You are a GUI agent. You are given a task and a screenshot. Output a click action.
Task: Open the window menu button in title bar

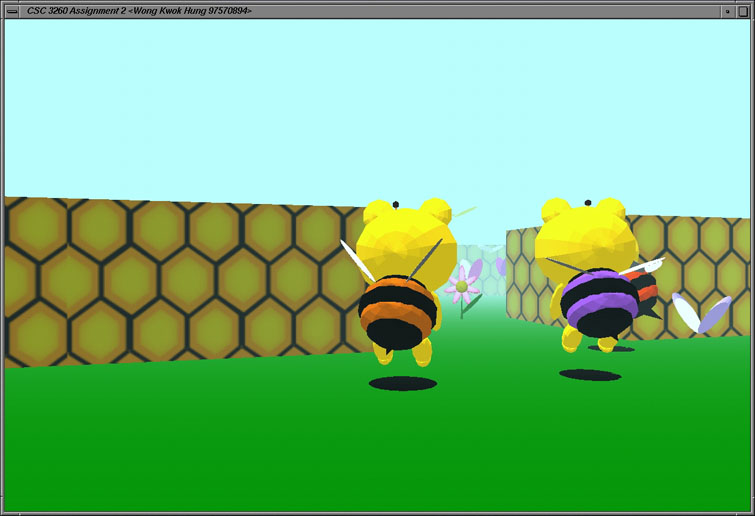pos(11,11)
